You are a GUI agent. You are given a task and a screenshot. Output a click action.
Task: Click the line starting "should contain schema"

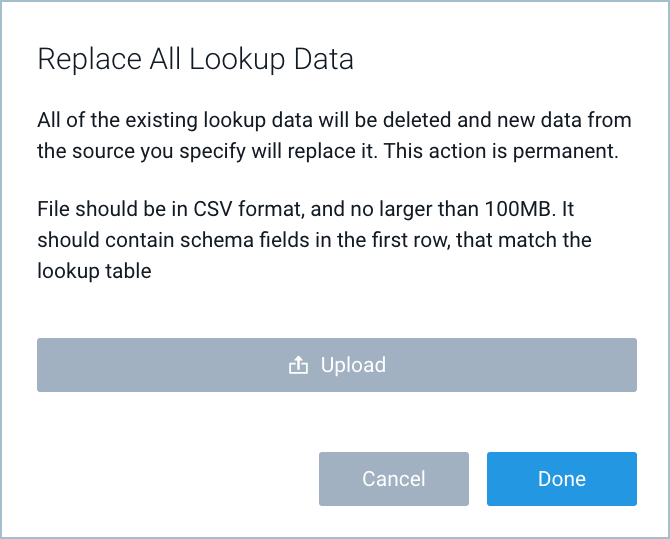(x=314, y=241)
